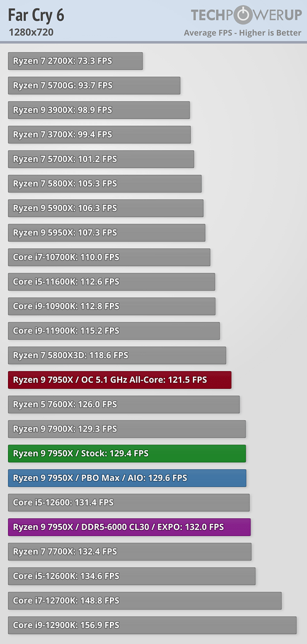Select the Core i7-12700K 148.8 FPS bar

tap(145, 600)
